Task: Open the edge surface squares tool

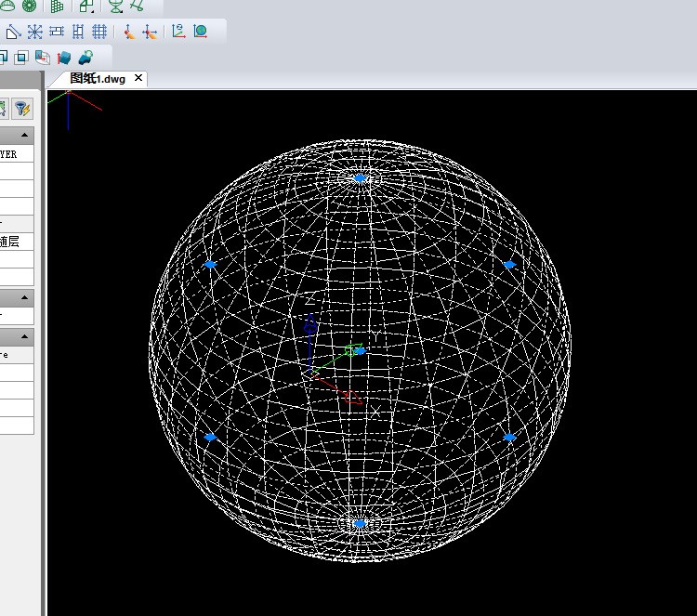Action: tap(86, 7)
